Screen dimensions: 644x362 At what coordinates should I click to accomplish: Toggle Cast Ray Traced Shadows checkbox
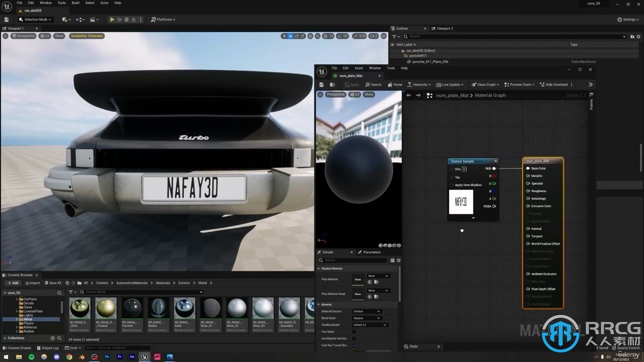[x=354, y=345]
